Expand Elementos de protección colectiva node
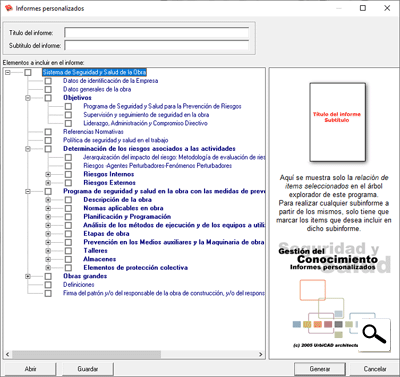This screenshot has width=400, height=377. pos(48,268)
